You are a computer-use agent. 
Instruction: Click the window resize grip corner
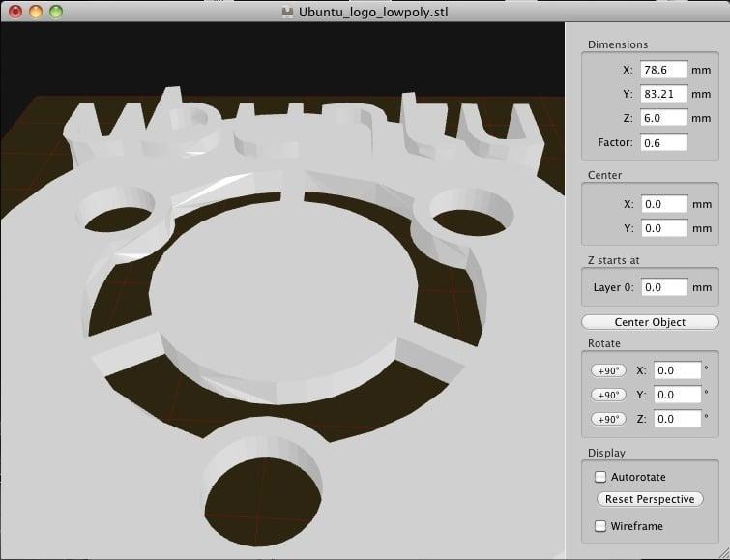click(724, 554)
